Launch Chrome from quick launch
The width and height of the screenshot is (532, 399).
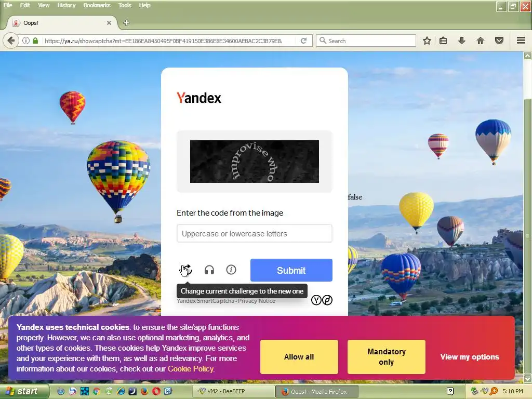coord(97,392)
